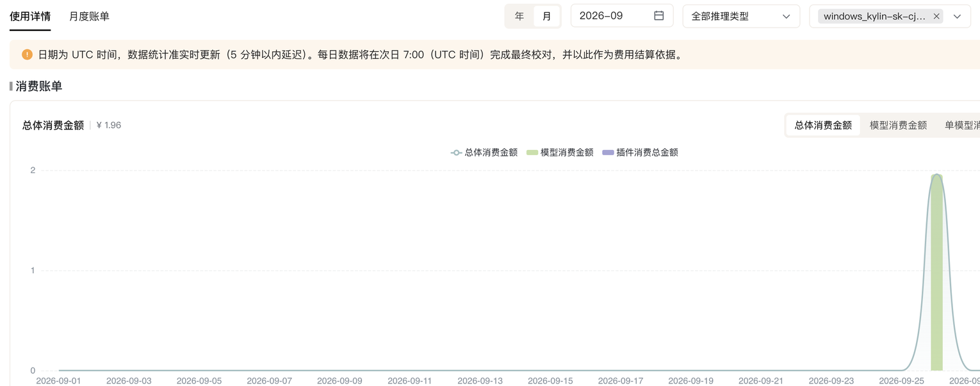Click the 消费账单 section heading

click(38, 86)
